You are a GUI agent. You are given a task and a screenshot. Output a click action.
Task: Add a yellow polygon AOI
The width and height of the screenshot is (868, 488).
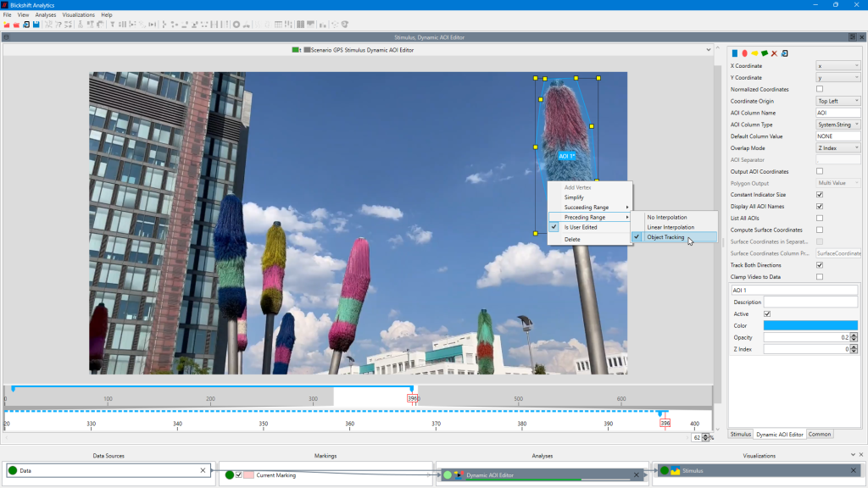point(754,53)
